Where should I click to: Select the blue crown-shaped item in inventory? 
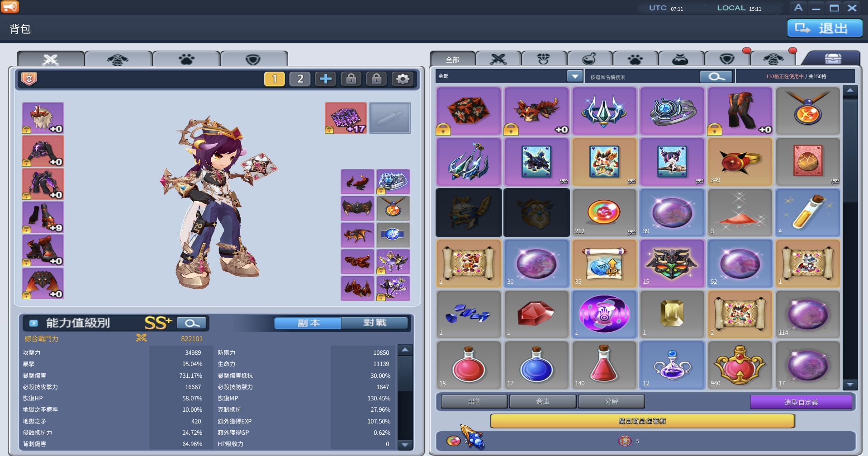pos(604,111)
